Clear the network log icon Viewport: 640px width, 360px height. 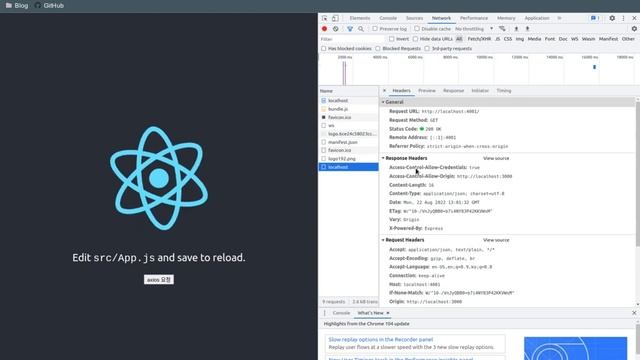tap(336, 29)
